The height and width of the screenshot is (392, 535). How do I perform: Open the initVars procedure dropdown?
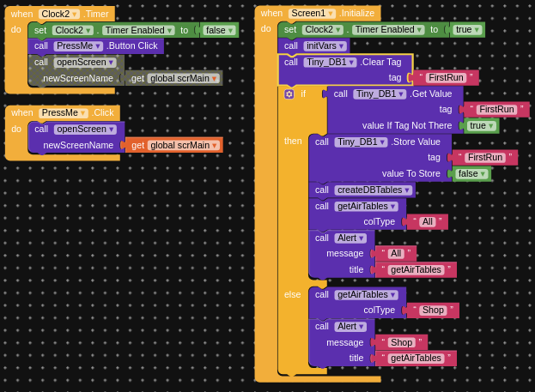(325, 45)
